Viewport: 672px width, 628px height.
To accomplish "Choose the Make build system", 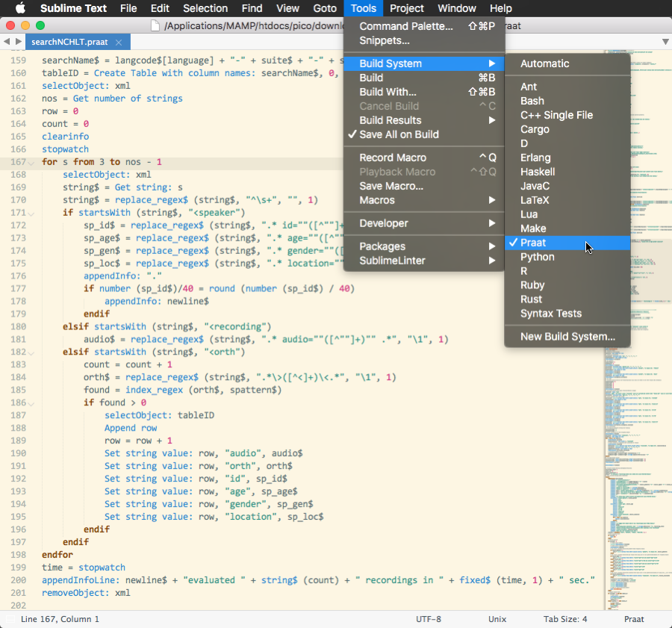I will click(x=567, y=228).
